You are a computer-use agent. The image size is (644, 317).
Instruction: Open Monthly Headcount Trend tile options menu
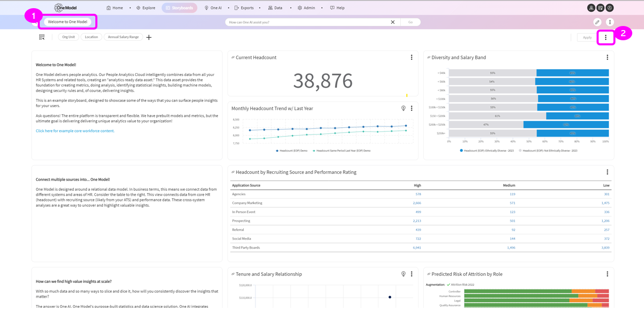(x=411, y=109)
